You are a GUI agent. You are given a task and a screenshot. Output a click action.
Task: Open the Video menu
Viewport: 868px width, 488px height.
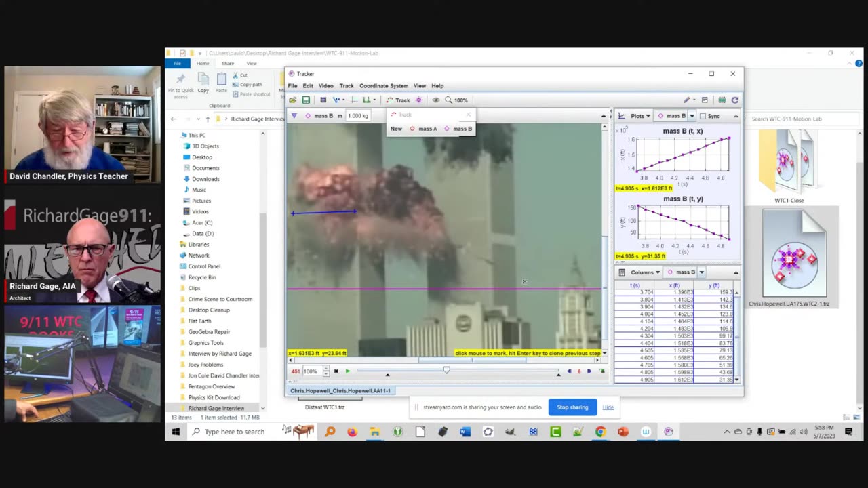[326, 86]
